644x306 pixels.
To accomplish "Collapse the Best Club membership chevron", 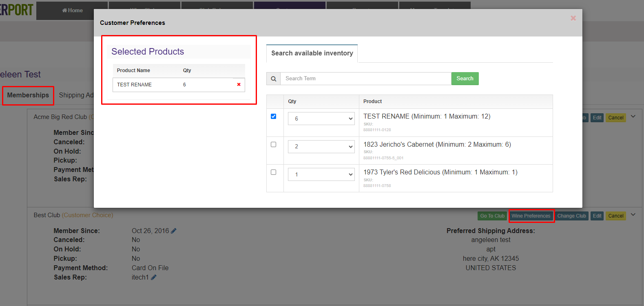I will (x=633, y=214).
